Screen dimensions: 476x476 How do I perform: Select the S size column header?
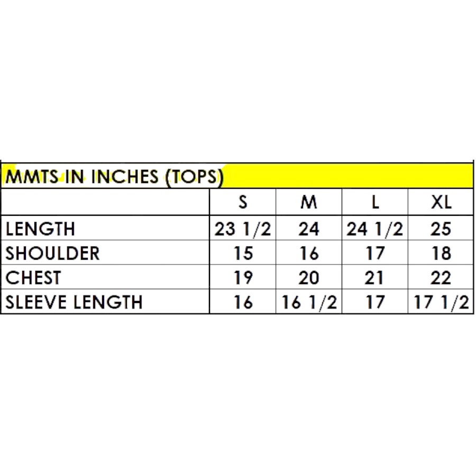[x=243, y=202]
